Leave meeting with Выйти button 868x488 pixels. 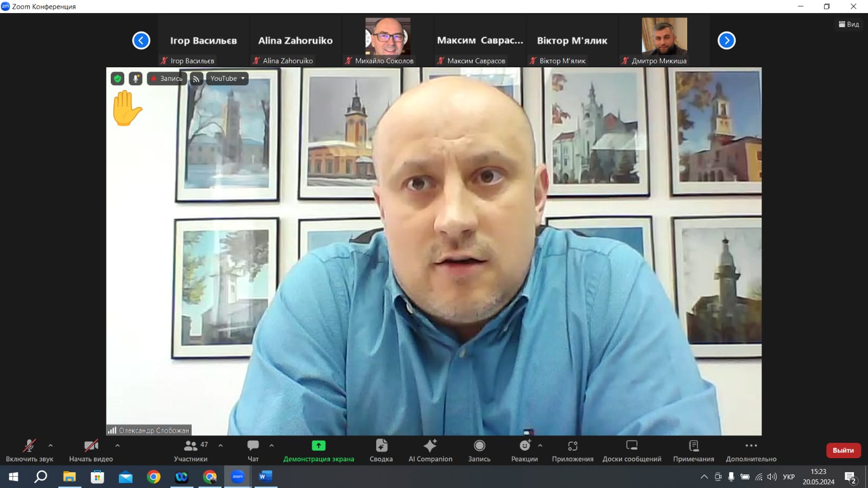coord(843,450)
